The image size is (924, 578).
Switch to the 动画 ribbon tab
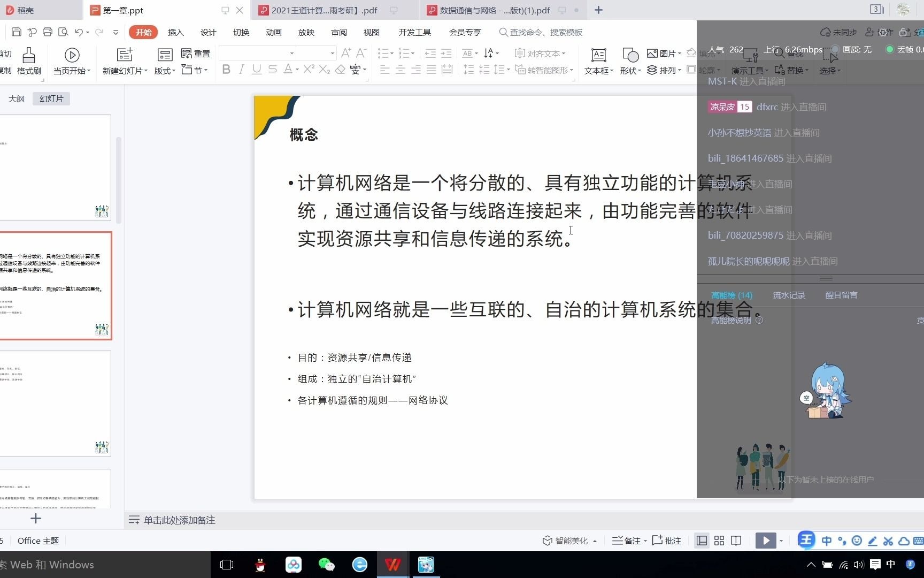(x=274, y=32)
